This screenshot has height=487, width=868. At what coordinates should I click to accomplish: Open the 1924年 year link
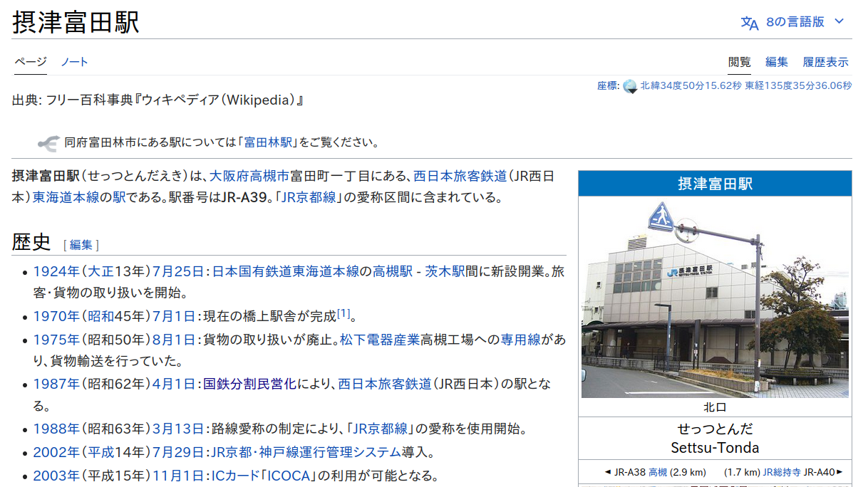coord(56,271)
